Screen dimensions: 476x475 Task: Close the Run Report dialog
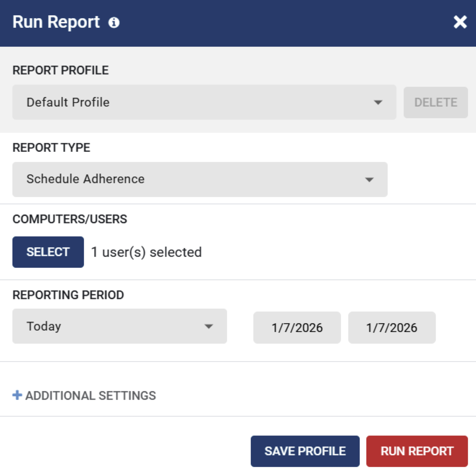(460, 22)
